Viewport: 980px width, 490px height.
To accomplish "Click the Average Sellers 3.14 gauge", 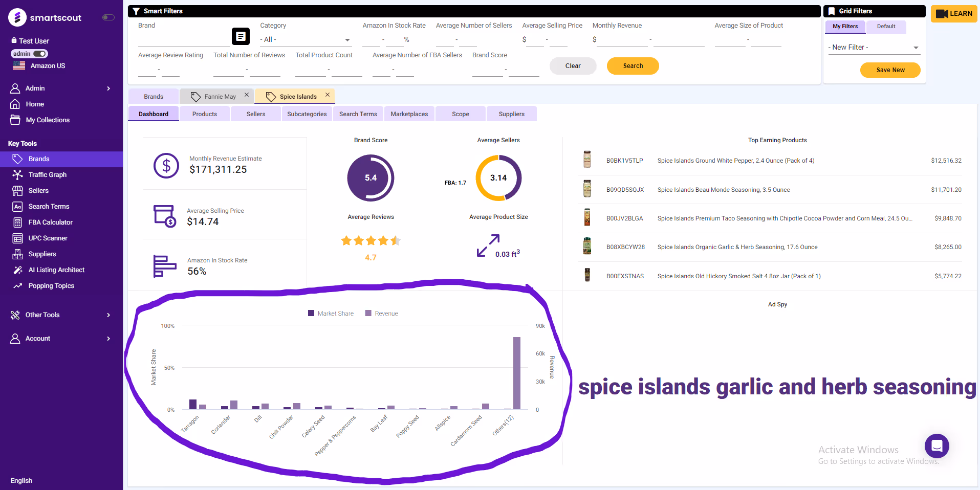I will (x=498, y=178).
